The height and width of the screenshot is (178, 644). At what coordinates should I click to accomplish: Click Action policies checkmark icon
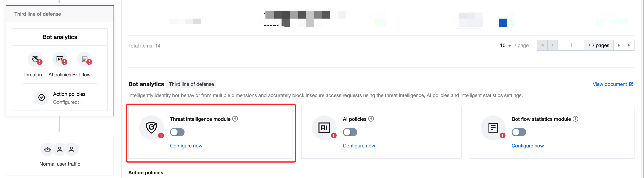point(41,97)
